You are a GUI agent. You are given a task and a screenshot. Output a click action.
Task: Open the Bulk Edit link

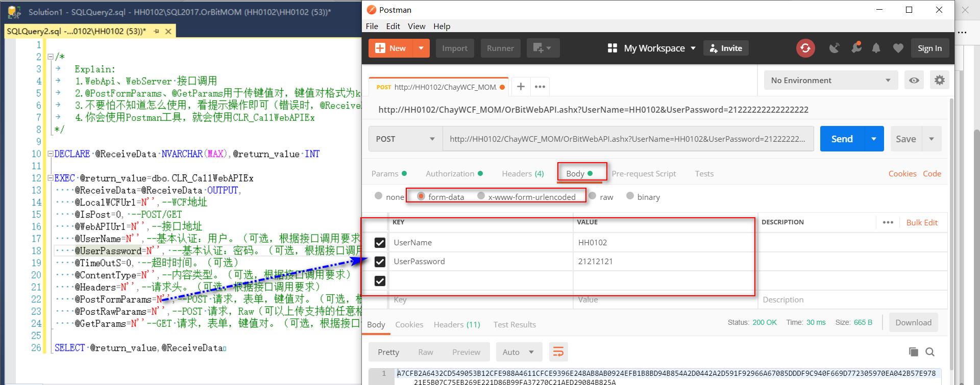tap(922, 222)
